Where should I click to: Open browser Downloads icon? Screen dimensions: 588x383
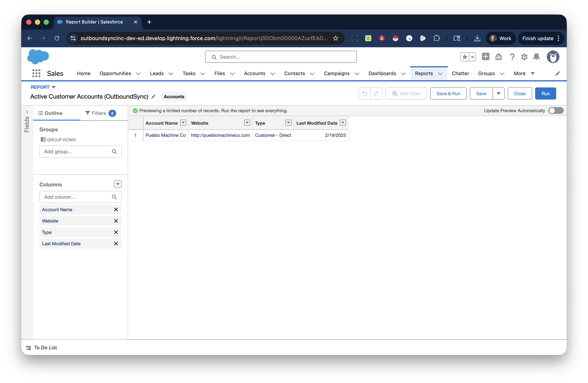(477, 38)
